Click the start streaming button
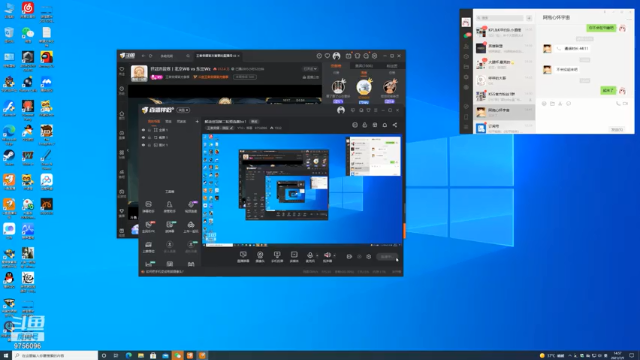Viewport: 640px width, 360px height. tap(387, 257)
